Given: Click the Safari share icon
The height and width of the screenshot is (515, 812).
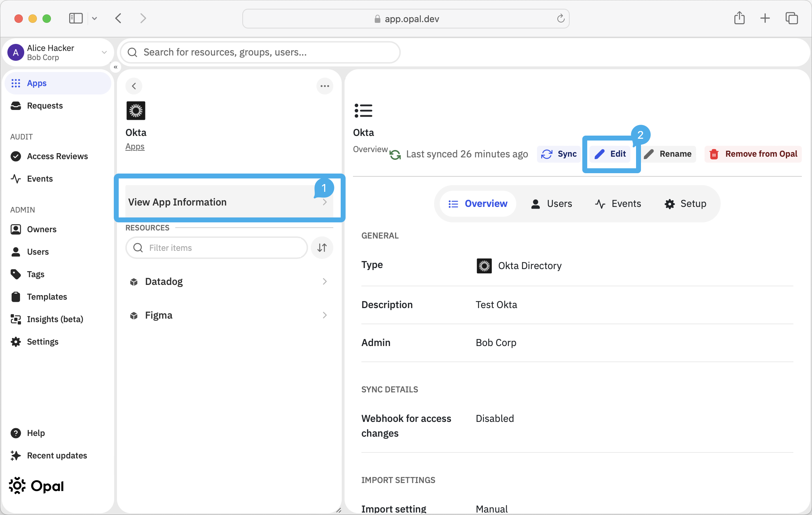Looking at the screenshot, I should coord(740,18).
